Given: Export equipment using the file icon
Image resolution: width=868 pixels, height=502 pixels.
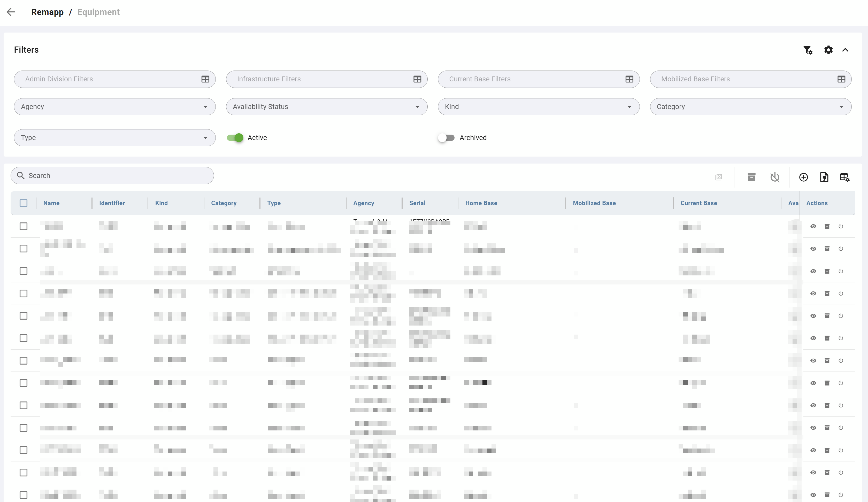Looking at the screenshot, I should click(824, 177).
